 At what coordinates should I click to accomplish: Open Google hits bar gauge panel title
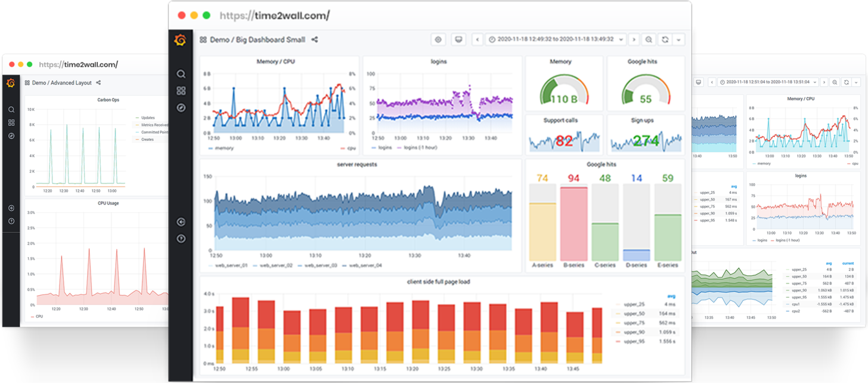pos(602,164)
